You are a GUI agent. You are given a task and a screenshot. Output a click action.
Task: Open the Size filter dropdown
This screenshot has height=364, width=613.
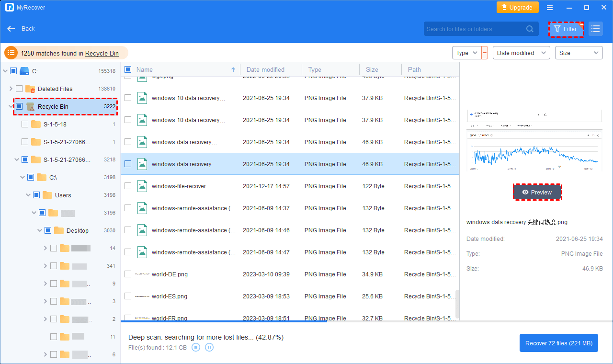pyautogui.click(x=579, y=53)
